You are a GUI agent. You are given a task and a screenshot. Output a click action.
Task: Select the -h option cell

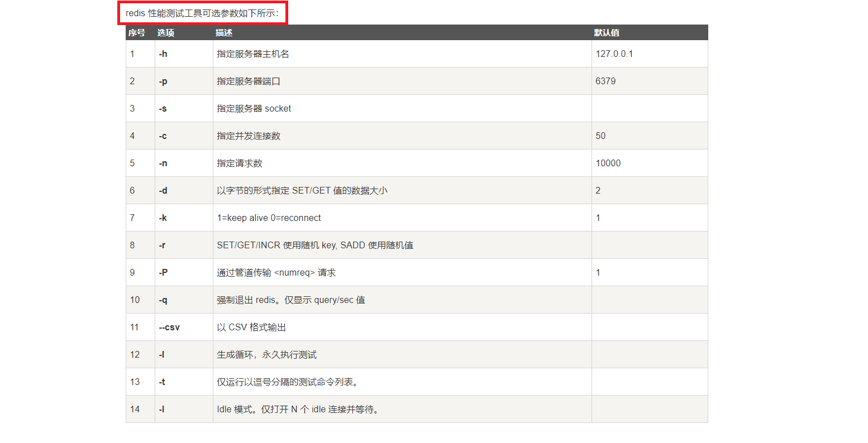pyautogui.click(x=163, y=54)
